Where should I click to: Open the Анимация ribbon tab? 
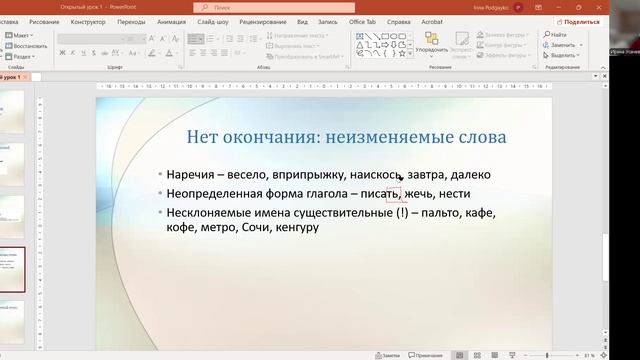click(171, 22)
